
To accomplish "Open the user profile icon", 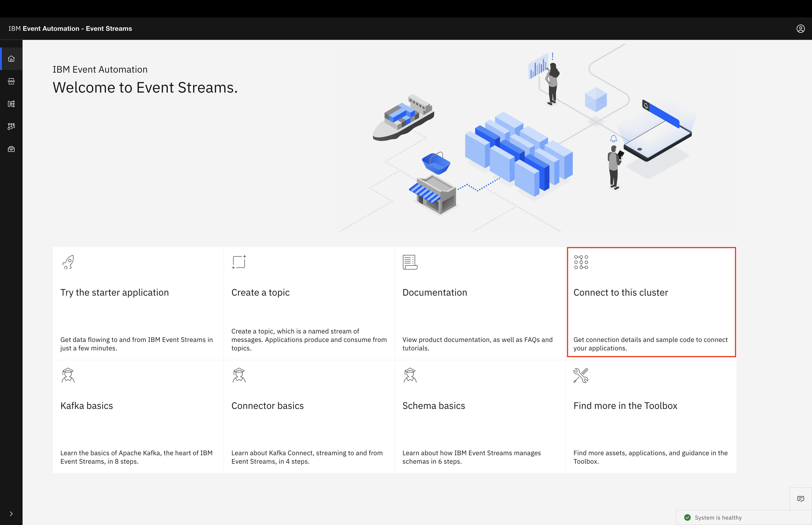I will point(800,29).
